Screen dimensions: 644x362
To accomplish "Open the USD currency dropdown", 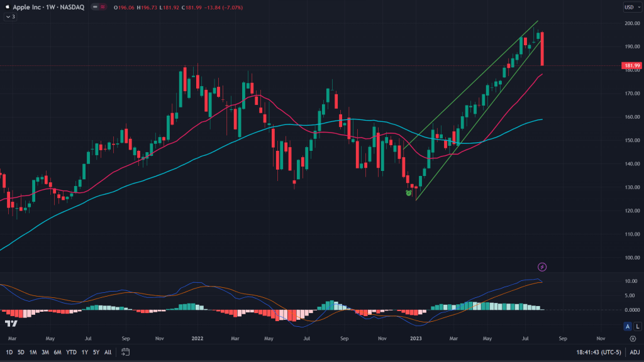I will 631,8.
